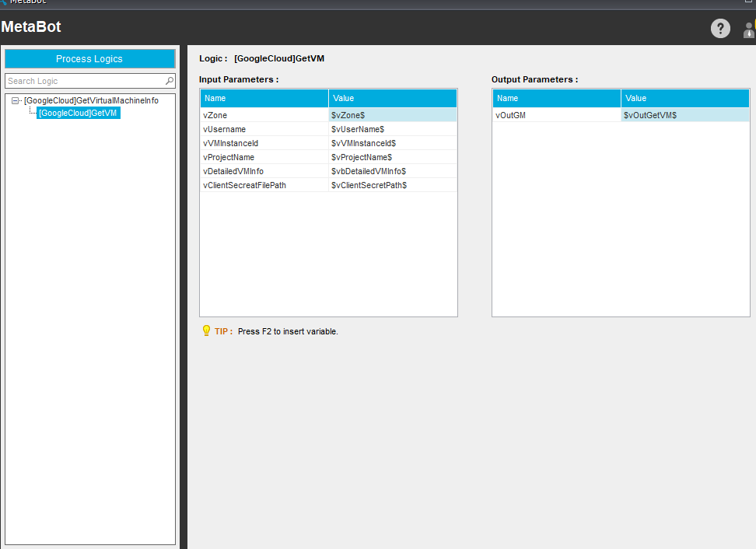
Task: Click the Output Parameters Value column header
Action: (x=685, y=98)
